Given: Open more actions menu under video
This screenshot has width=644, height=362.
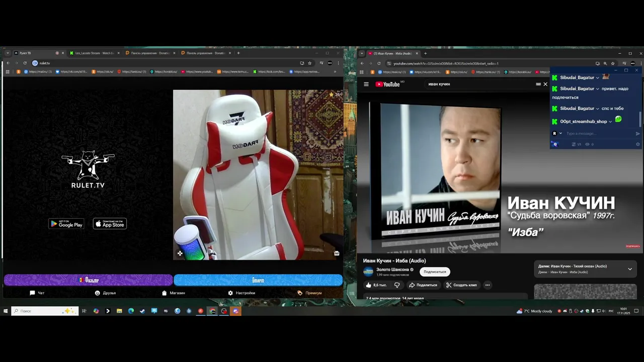Looking at the screenshot, I should point(487,285).
